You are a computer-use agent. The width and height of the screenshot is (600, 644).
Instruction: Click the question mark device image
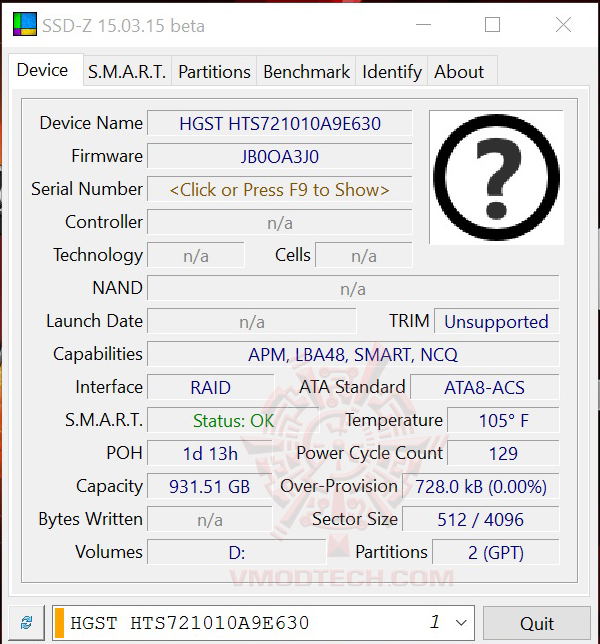(495, 177)
